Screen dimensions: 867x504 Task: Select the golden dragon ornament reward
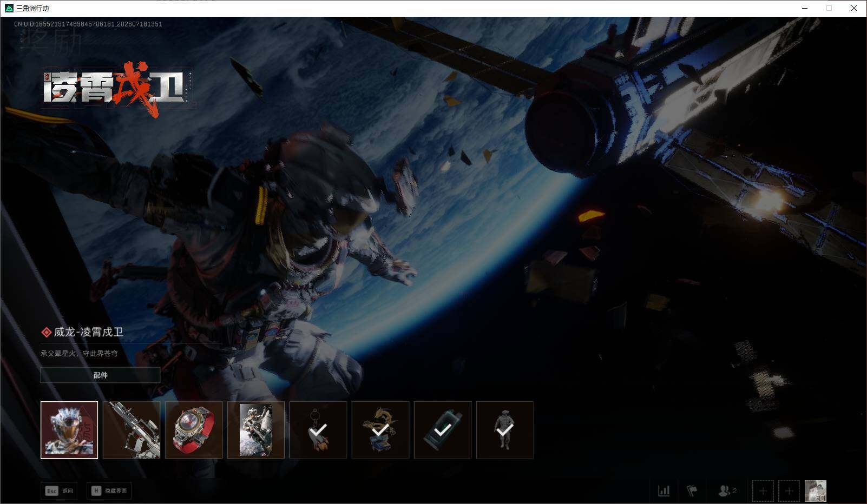point(380,430)
